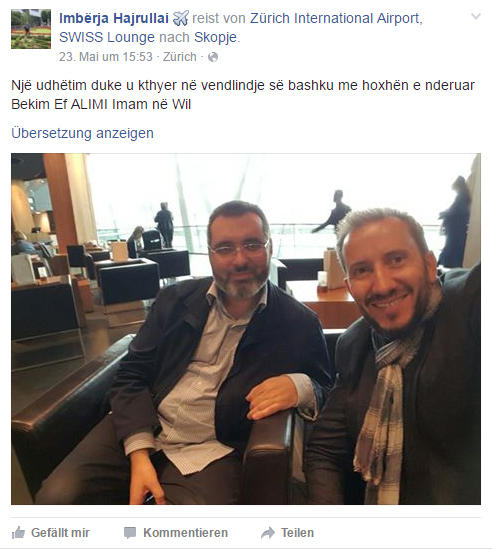Screen dimensions: 492x549
Task: Click Kommentieren to comment
Action: click(x=186, y=533)
